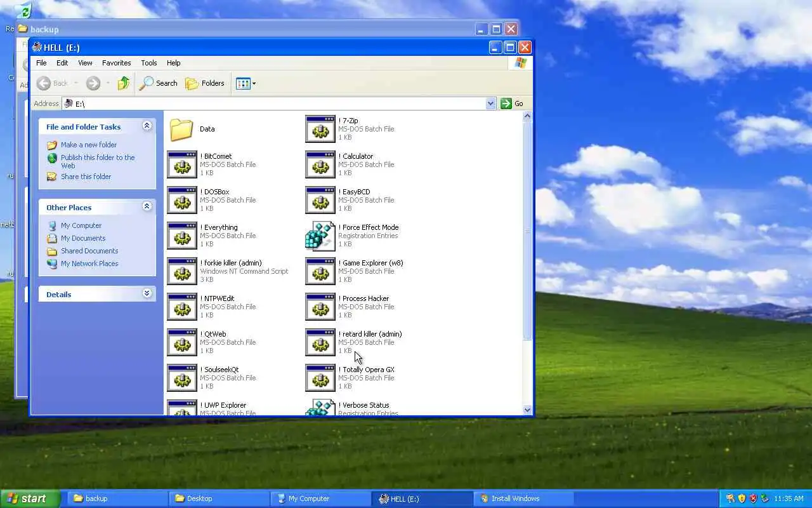The width and height of the screenshot is (812, 508).
Task: Click the Back navigation button
Action: (x=53, y=83)
